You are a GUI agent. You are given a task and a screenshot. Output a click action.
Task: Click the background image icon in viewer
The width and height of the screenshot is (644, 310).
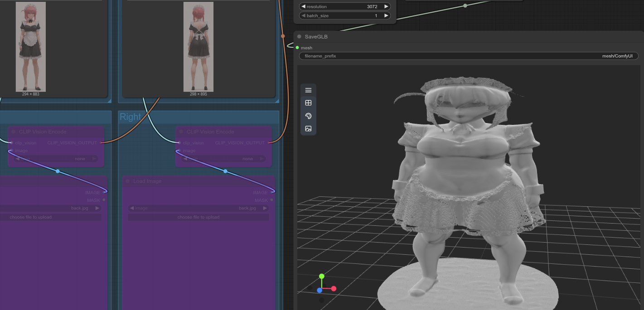click(308, 129)
